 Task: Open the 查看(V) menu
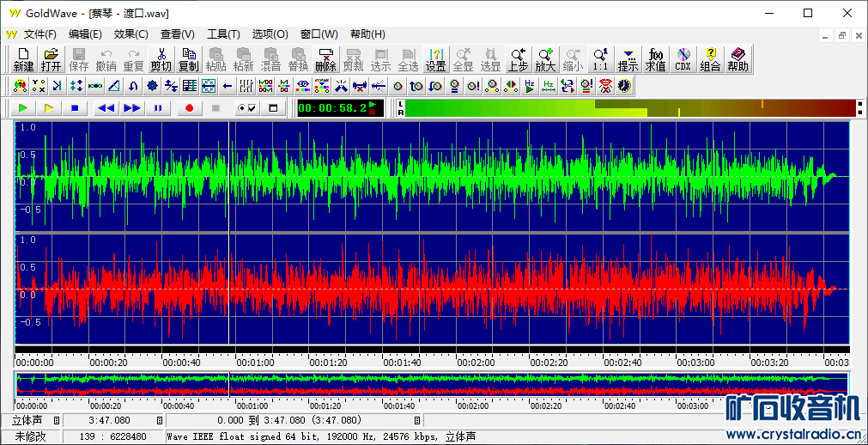(x=178, y=34)
